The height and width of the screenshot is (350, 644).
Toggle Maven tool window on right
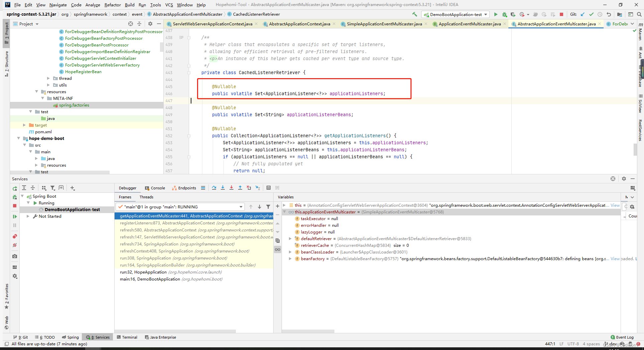[640, 31]
